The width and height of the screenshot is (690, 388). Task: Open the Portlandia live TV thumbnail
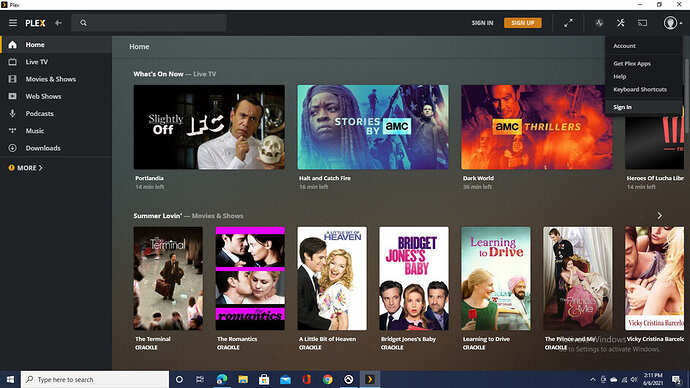(x=209, y=127)
